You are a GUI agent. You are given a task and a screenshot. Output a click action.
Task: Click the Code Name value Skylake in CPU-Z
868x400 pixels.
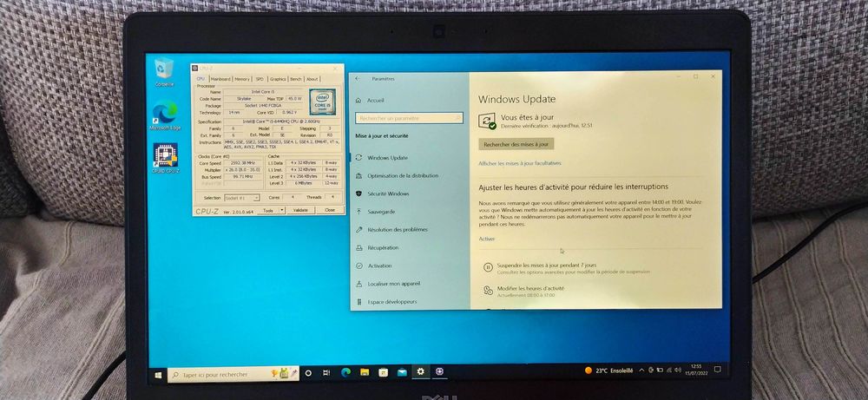pyautogui.click(x=244, y=98)
